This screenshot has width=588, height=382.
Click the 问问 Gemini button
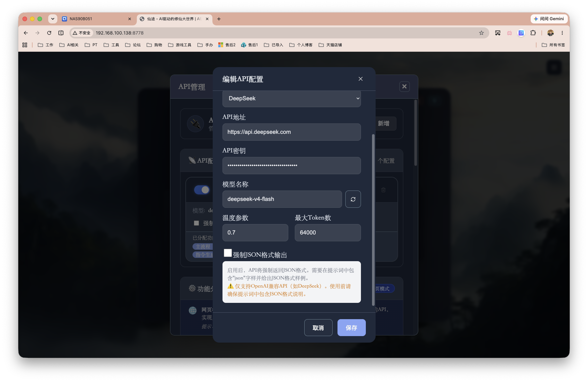pos(549,19)
